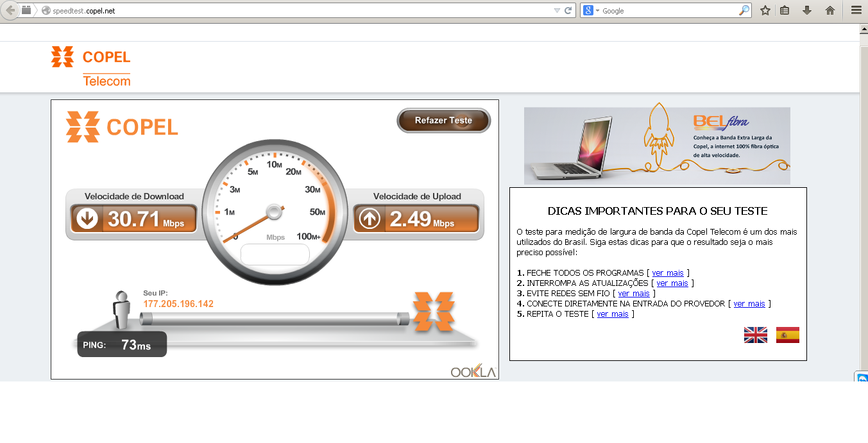Open ver mais for FECHE TODOS OS PROGRAMAS
This screenshot has width=868, height=443.
click(668, 273)
